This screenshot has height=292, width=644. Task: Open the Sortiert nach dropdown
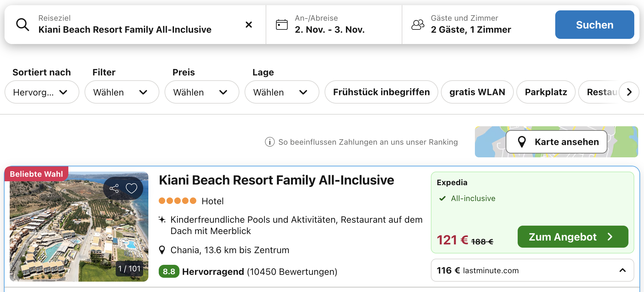pyautogui.click(x=42, y=92)
